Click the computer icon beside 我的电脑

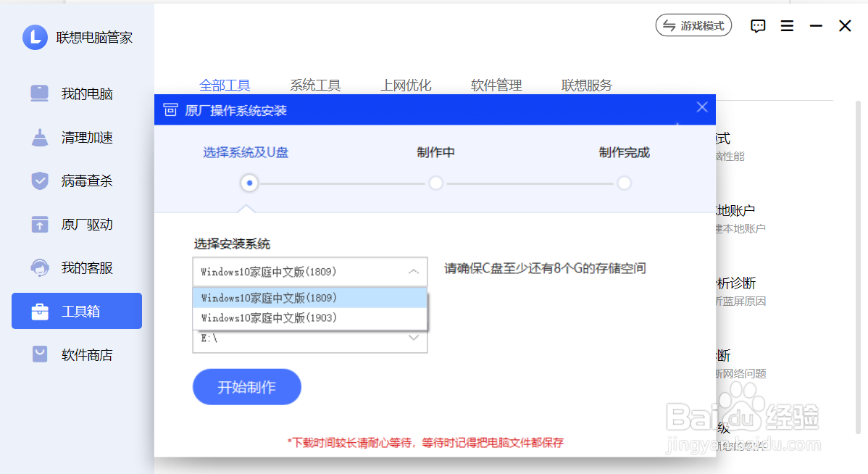tap(39, 93)
